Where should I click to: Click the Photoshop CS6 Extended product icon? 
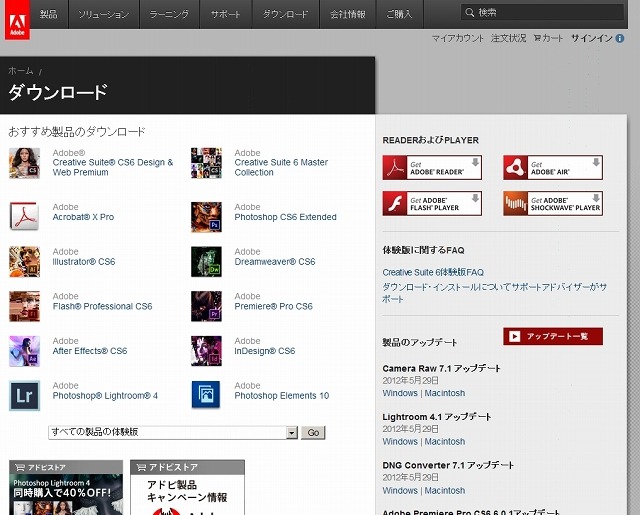click(x=207, y=217)
